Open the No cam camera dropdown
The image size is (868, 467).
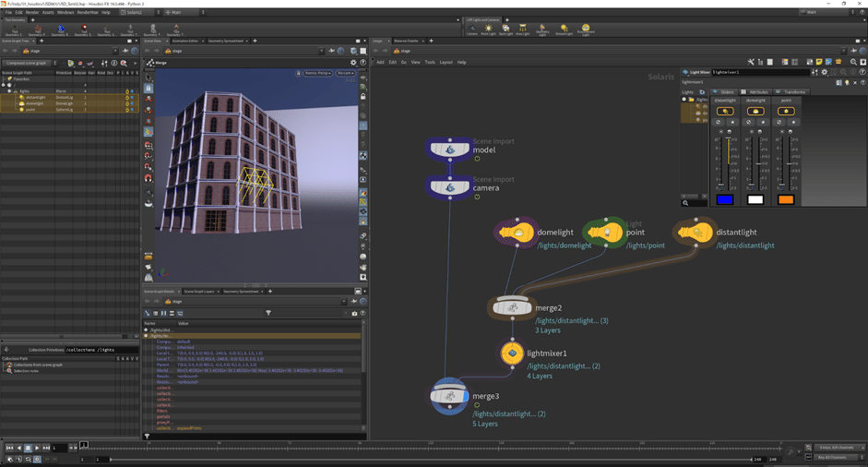click(346, 73)
